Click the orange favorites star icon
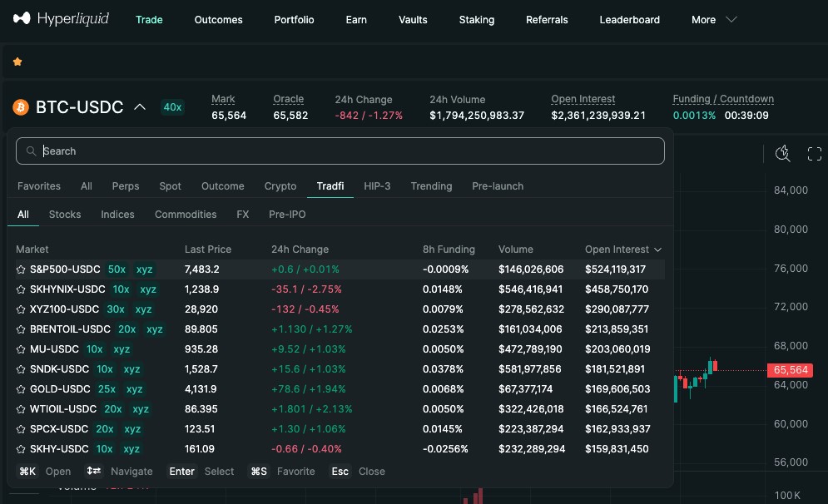 pyautogui.click(x=17, y=62)
